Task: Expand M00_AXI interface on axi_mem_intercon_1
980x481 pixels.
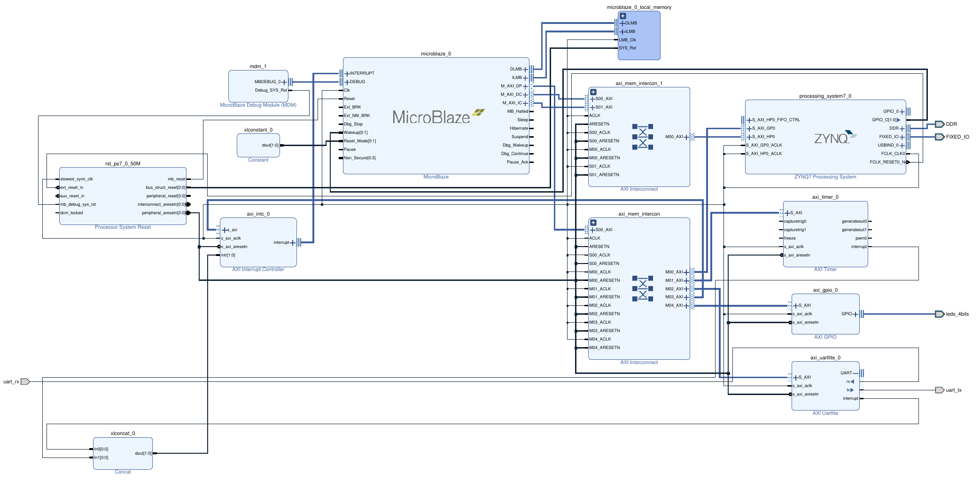Action: [x=686, y=137]
